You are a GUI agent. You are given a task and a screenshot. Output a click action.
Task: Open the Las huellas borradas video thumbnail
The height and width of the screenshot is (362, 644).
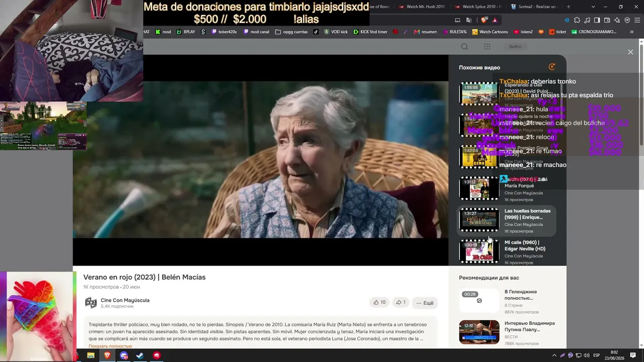[479, 220]
